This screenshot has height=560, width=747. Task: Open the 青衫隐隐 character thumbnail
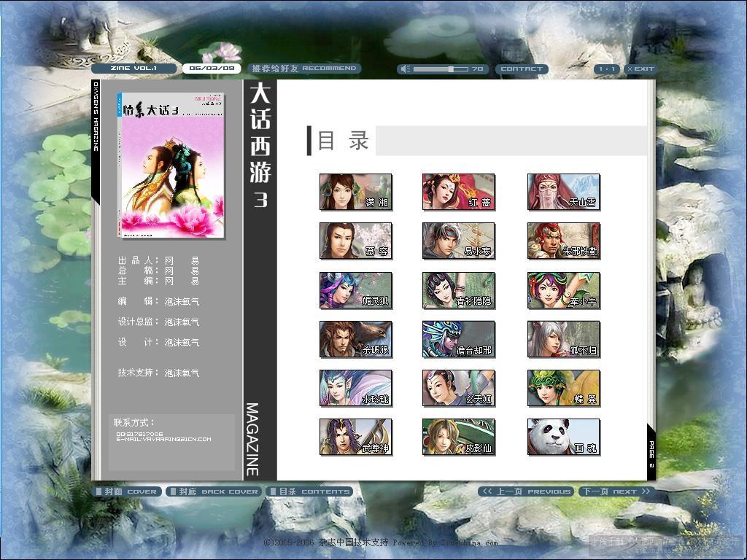[x=459, y=290]
